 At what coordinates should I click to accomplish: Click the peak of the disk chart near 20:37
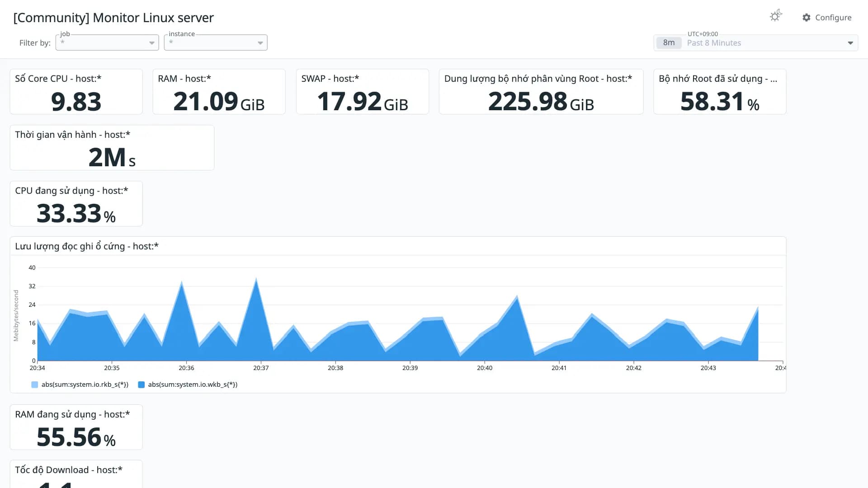(x=256, y=279)
